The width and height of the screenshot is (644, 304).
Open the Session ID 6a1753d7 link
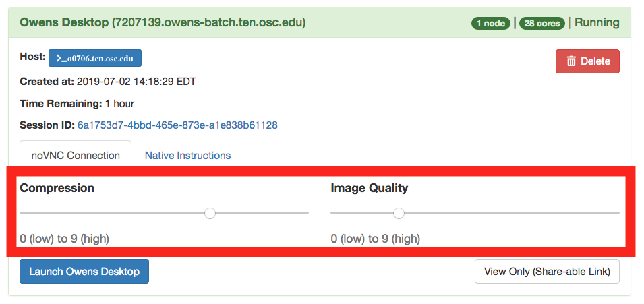pos(177,125)
